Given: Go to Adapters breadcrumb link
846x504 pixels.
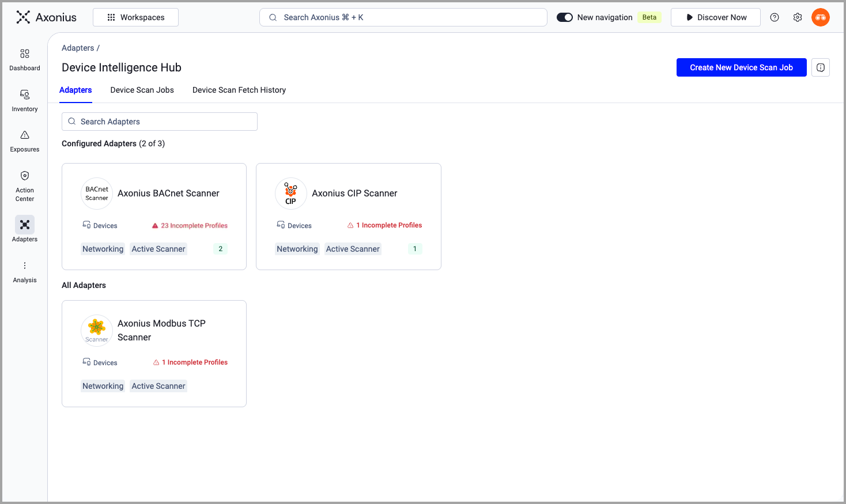Looking at the screenshot, I should [x=78, y=48].
